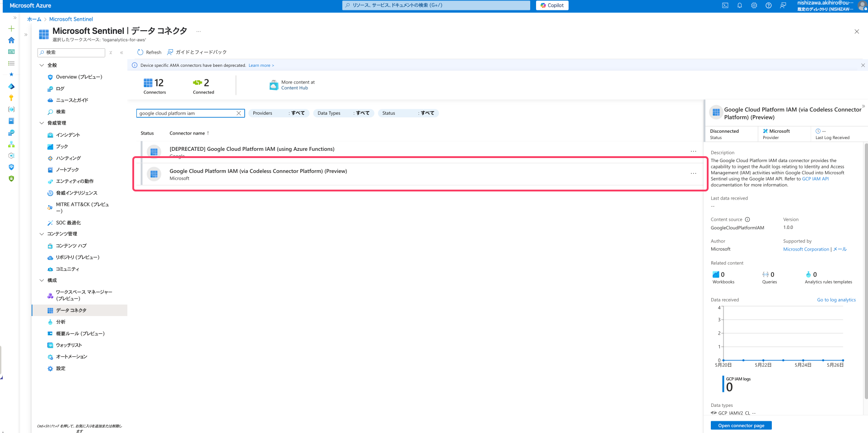
Task: Open リポジトリ (プレビュー) menu item
Action: [77, 257]
